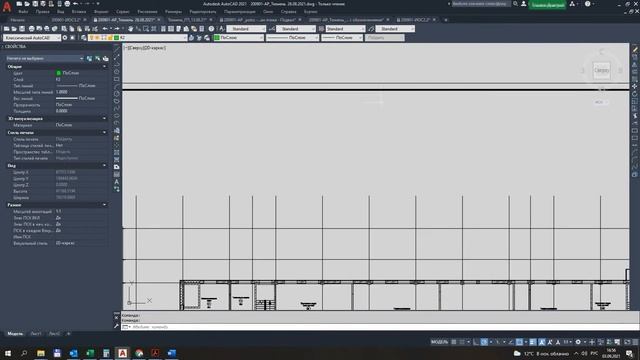Switch to the Начало document tab
This screenshot has width=640, height=360.
click(x=18, y=20)
